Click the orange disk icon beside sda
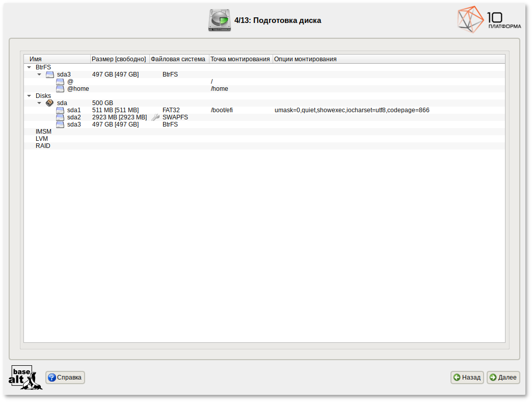Image resolution: width=532 pixels, height=402 pixels. [49, 103]
